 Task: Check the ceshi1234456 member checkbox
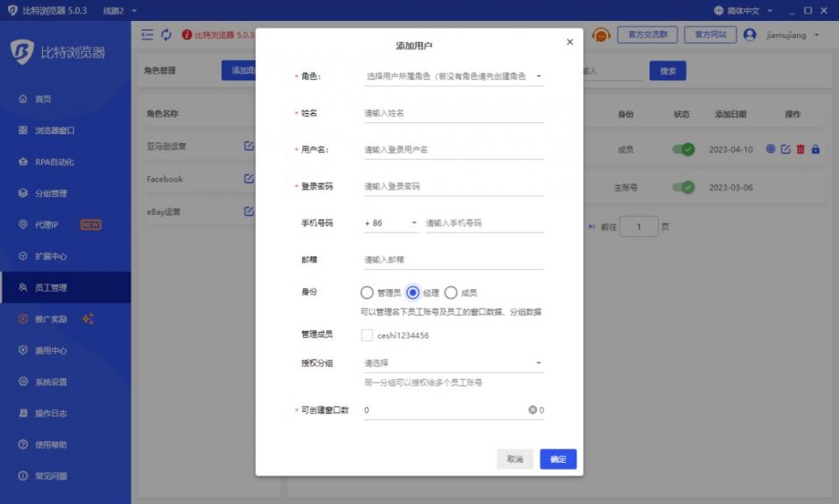tap(367, 335)
